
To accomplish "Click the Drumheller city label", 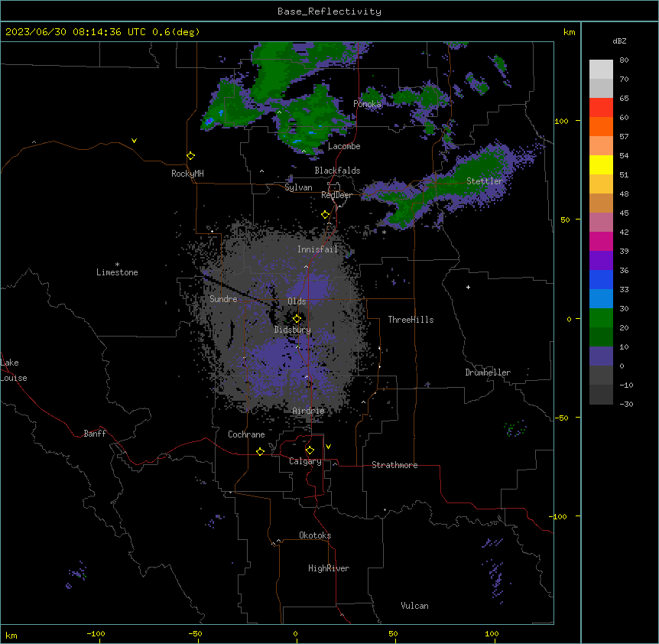I will [488, 372].
